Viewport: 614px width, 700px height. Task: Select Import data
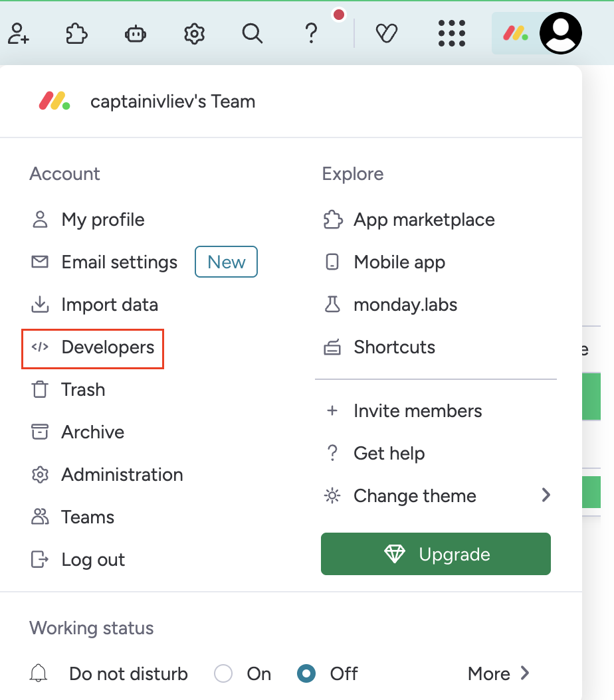tap(110, 305)
